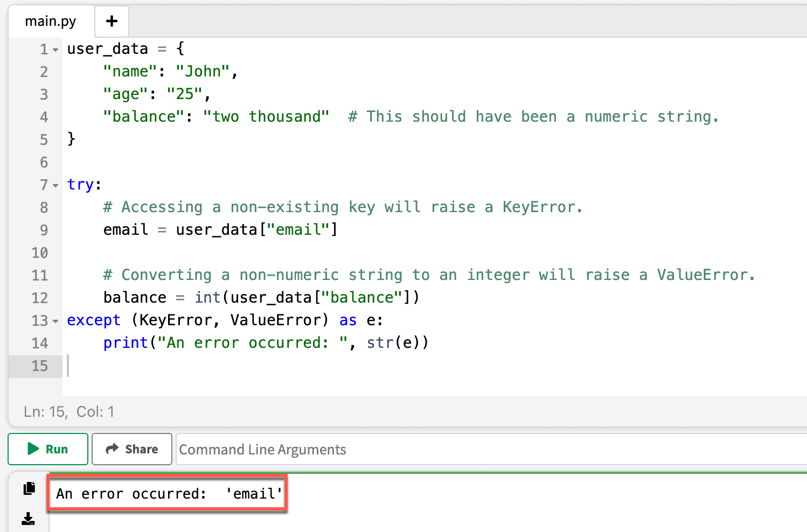Click the green play triangle icon

[32, 449]
